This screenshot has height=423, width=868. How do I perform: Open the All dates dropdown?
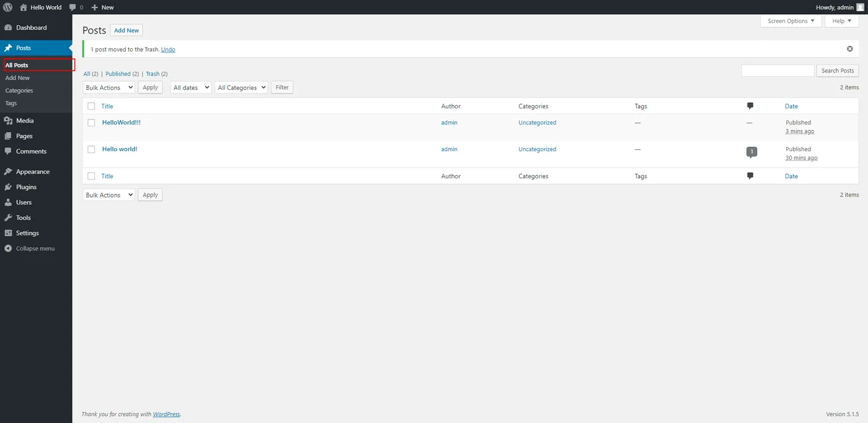coord(190,88)
